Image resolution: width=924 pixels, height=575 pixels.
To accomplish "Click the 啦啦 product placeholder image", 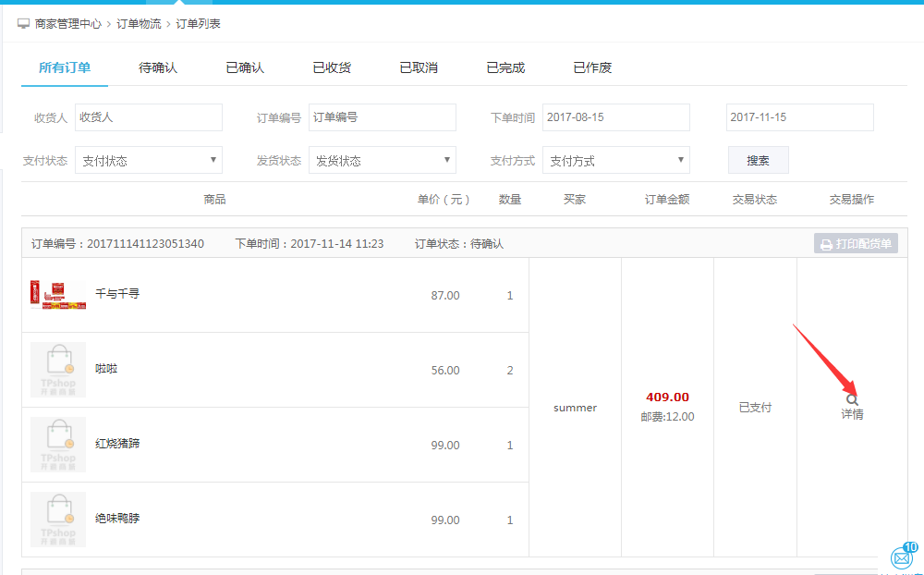I will coord(58,370).
